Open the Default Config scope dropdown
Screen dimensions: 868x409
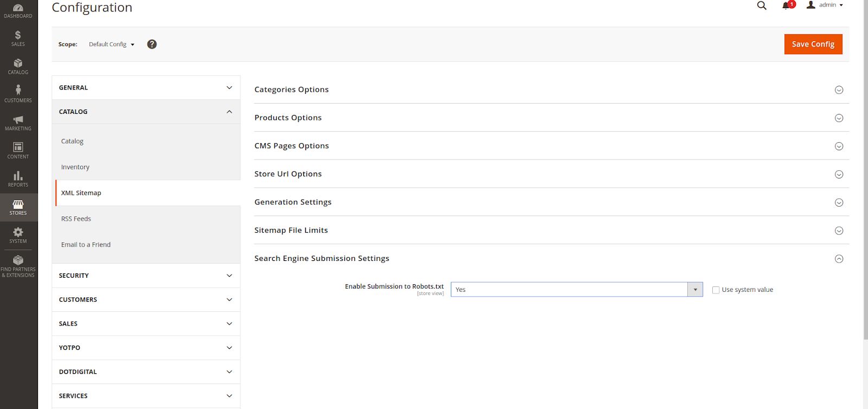(x=112, y=44)
